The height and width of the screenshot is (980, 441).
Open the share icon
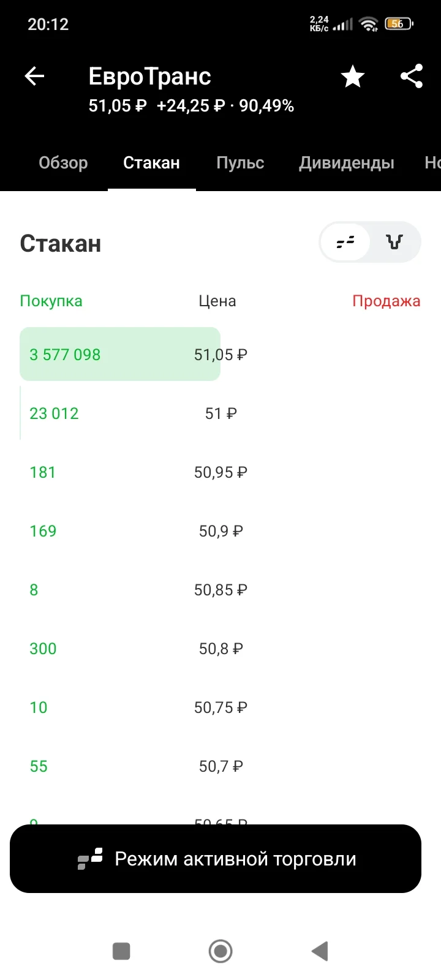pyautogui.click(x=412, y=77)
